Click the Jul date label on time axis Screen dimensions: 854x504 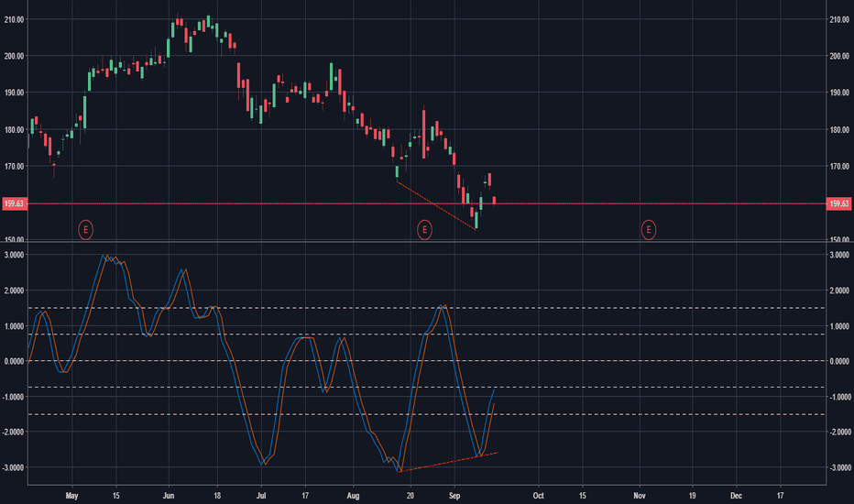point(261,496)
